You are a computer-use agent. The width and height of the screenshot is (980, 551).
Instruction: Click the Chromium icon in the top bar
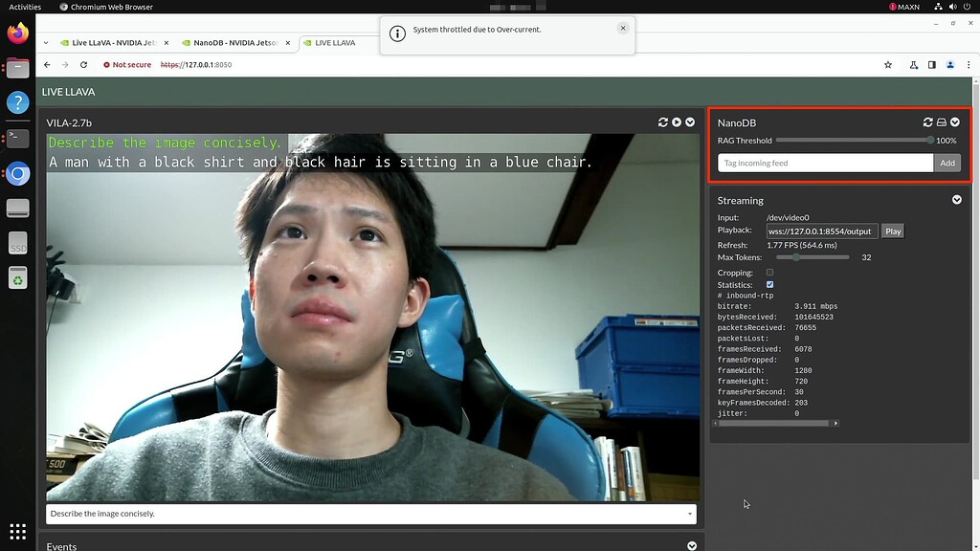pos(65,6)
